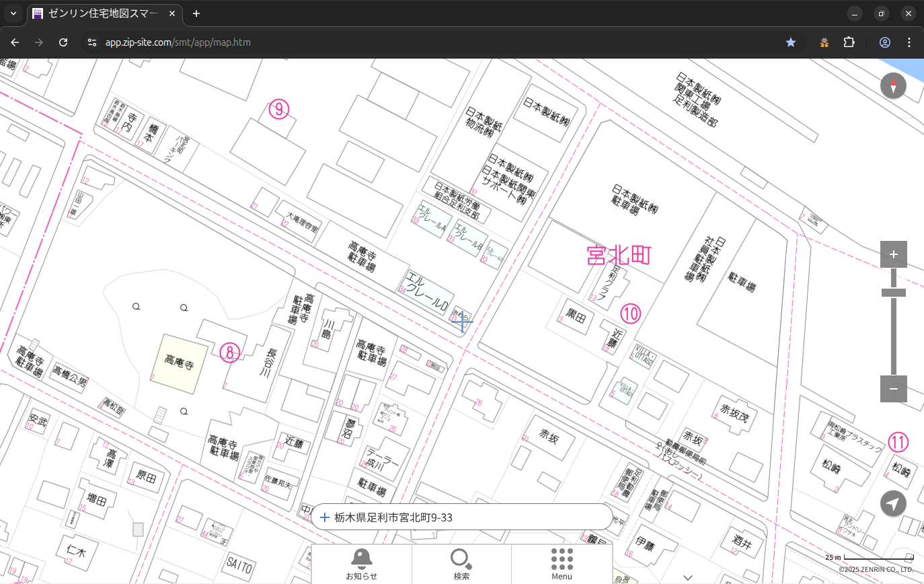Click the current location arrow button
This screenshot has height=584, width=924.
click(x=893, y=503)
